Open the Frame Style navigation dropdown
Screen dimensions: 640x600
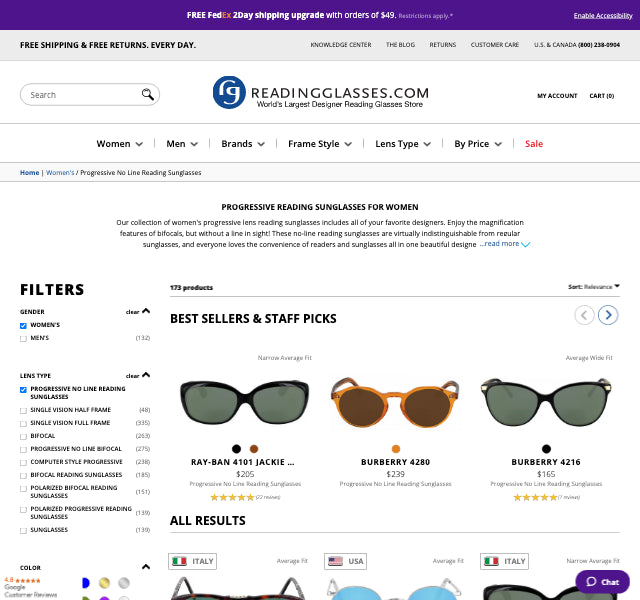[x=320, y=144]
